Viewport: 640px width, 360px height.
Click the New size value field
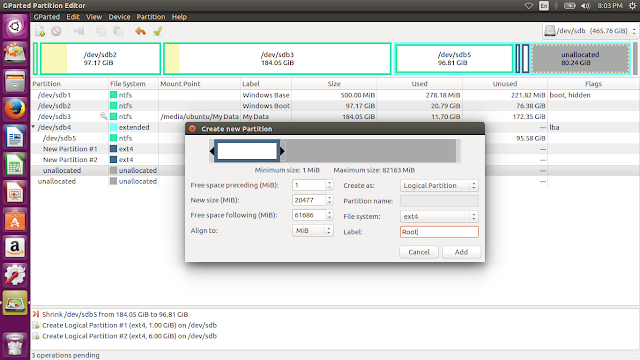(309, 200)
